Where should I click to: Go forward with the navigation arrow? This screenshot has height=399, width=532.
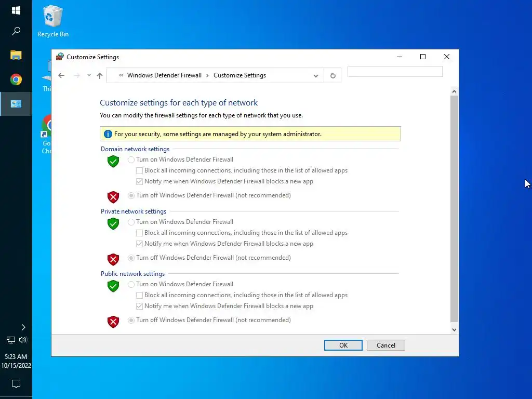[x=77, y=75]
